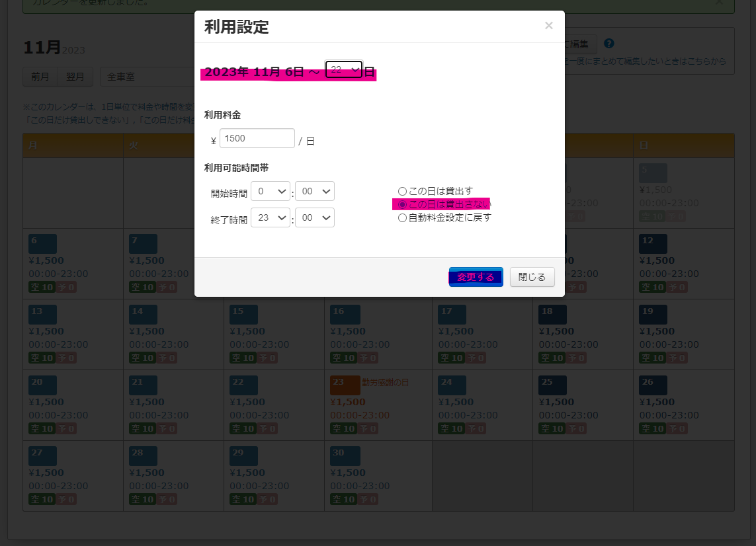Click the 閉じる button
The image size is (756, 546).
click(x=532, y=277)
